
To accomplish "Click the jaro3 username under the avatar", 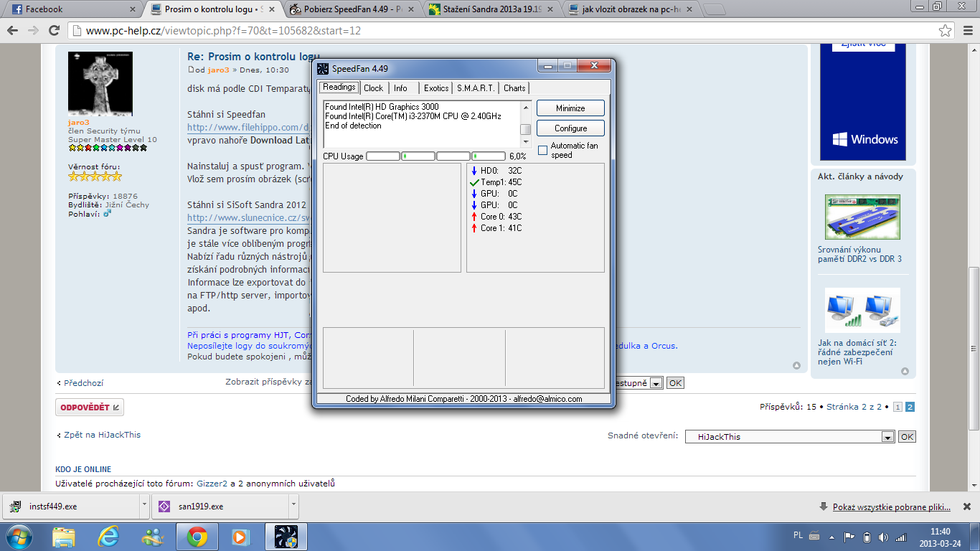I will click(79, 123).
